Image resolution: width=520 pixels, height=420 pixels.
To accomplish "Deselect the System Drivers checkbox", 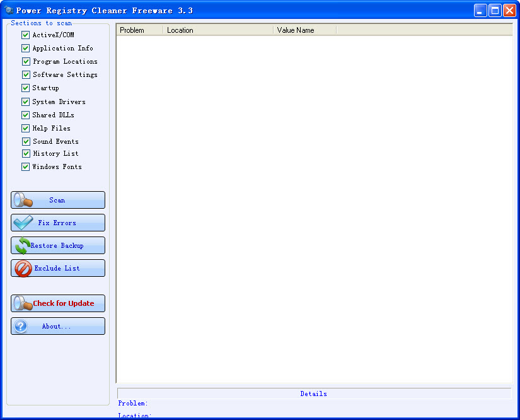I will [x=26, y=102].
